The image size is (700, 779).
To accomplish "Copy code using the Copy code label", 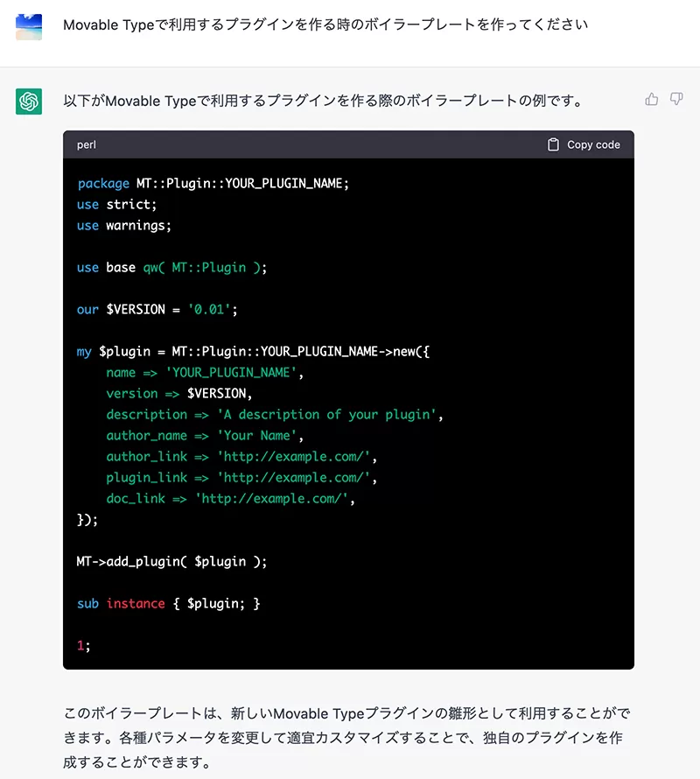I will pyautogui.click(x=593, y=144).
